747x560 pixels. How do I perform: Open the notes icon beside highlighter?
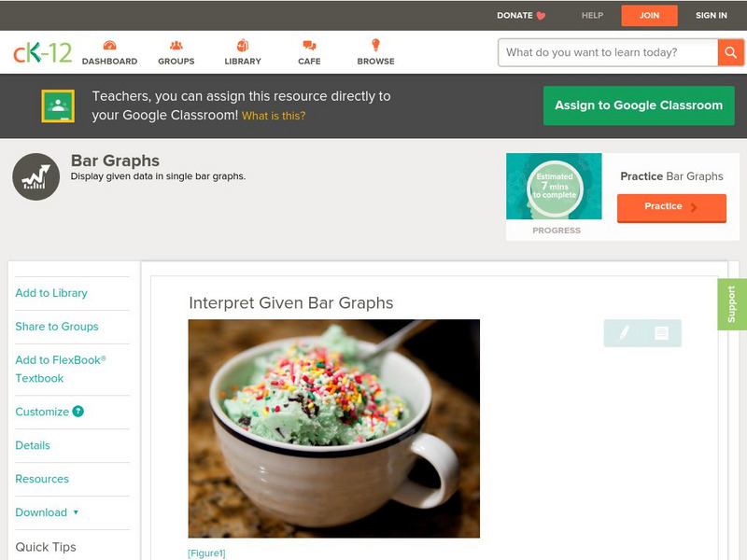[x=661, y=333]
